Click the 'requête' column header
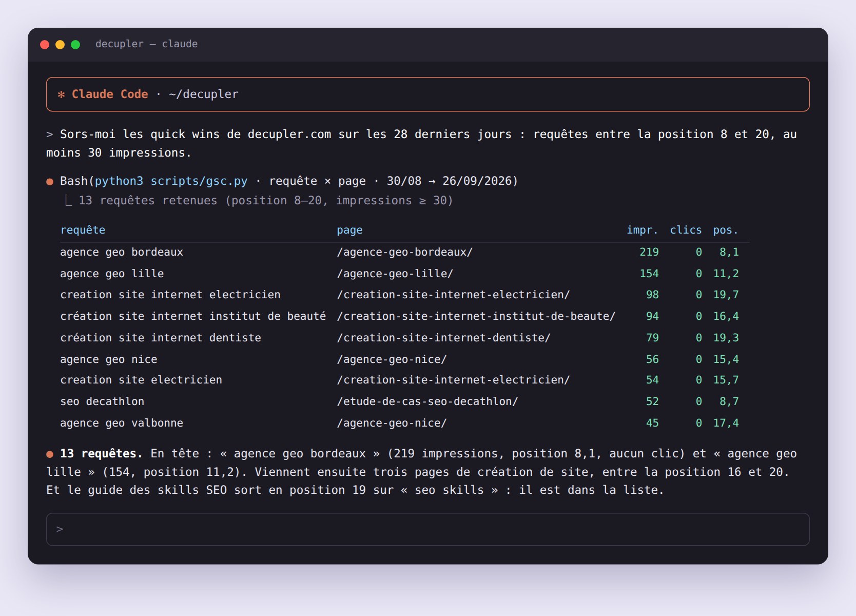 (83, 230)
